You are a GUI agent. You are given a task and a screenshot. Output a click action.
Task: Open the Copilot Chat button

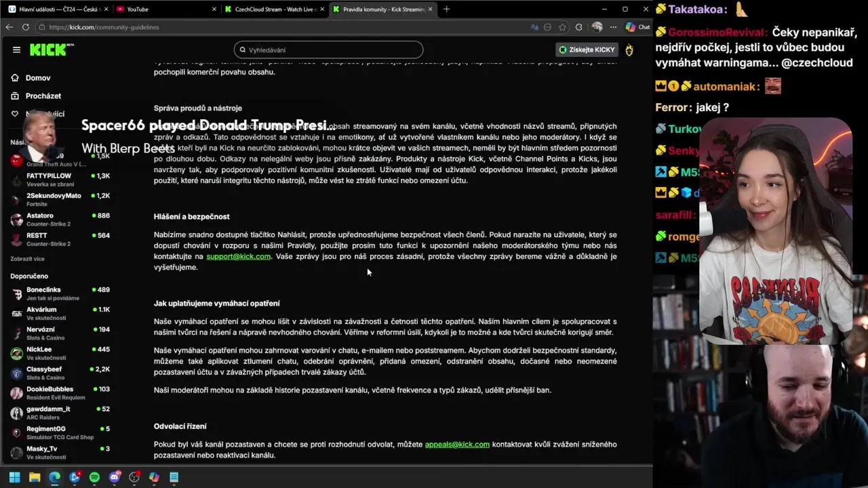click(x=637, y=27)
